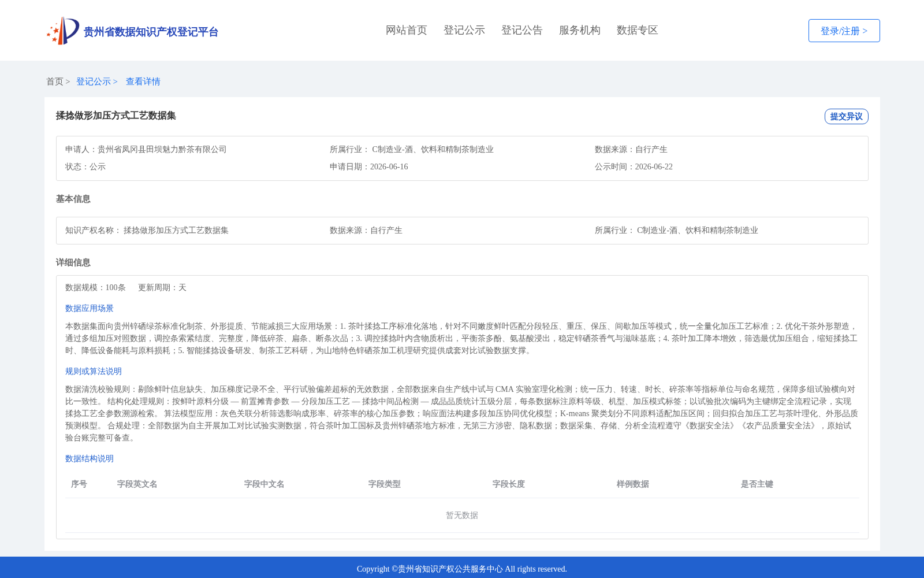Click the 是否主键 column header
Screen dimensions: 924x578
coord(757,484)
